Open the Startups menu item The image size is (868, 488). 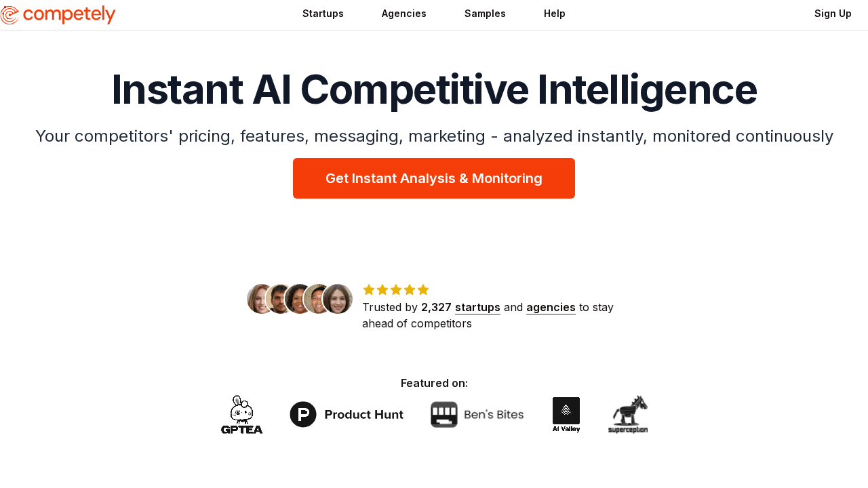323,14
